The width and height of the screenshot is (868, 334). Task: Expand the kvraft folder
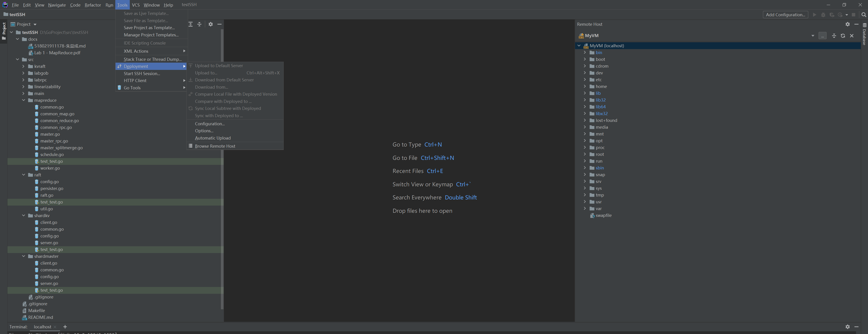(23, 66)
